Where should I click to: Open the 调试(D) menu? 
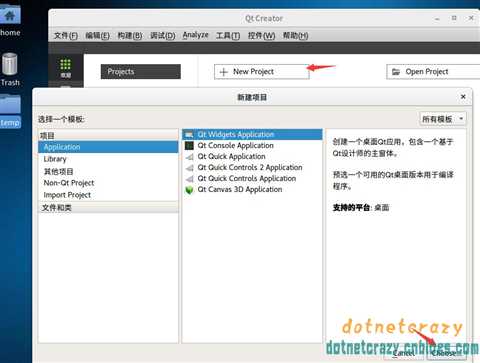162,35
